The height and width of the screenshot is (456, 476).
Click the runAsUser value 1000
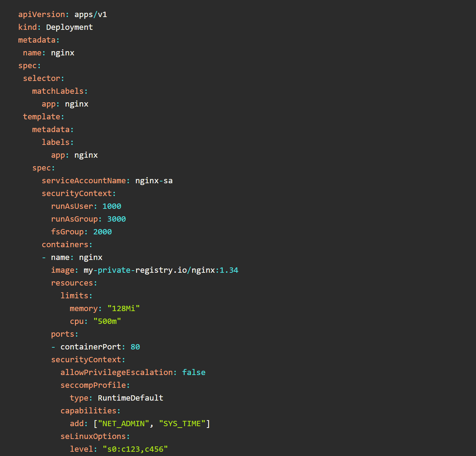click(112, 206)
